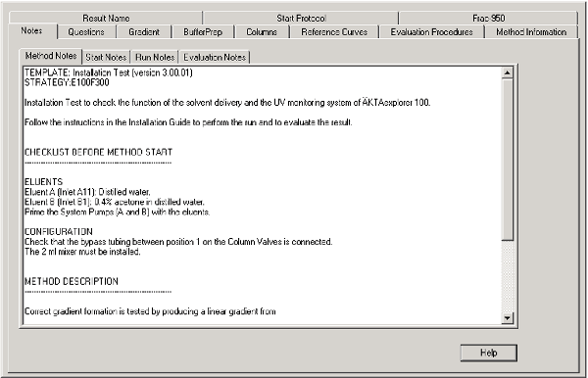Open the Result Name tab
Image resolution: width=588 pixels, height=378 pixels.
(x=106, y=18)
